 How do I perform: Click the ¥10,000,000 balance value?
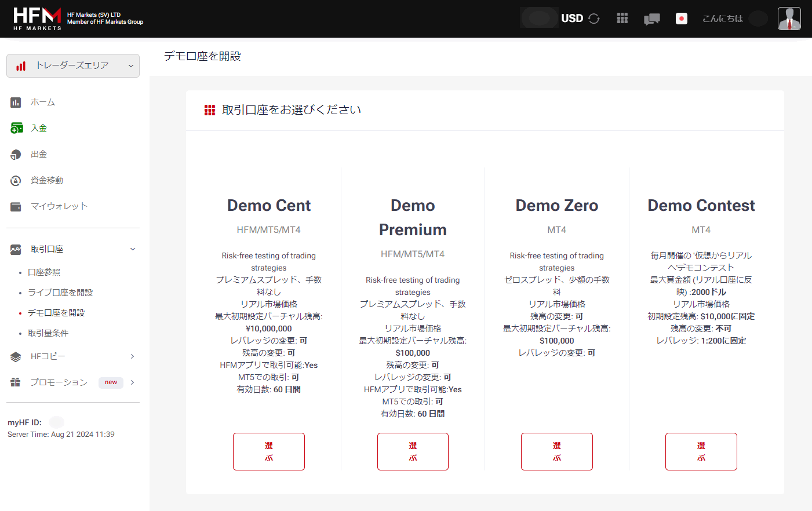click(269, 329)
